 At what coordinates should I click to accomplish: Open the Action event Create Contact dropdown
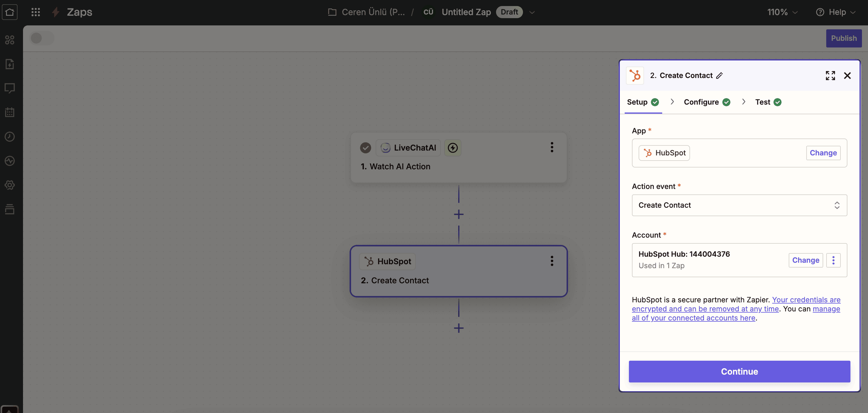point(739,205)
